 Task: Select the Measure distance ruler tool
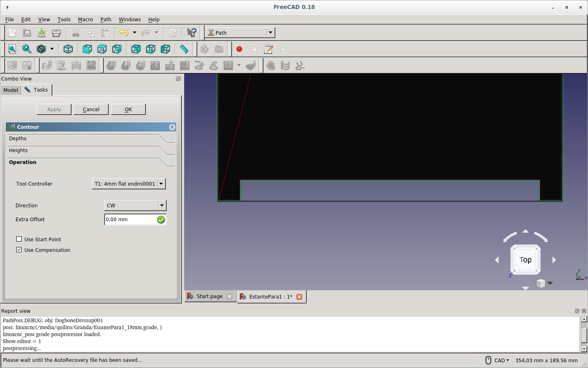pos(184,49)
